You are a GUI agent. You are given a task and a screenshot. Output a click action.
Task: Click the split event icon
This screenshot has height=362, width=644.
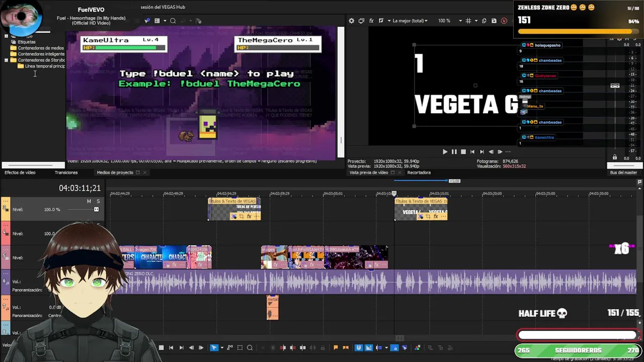point(302,347)
